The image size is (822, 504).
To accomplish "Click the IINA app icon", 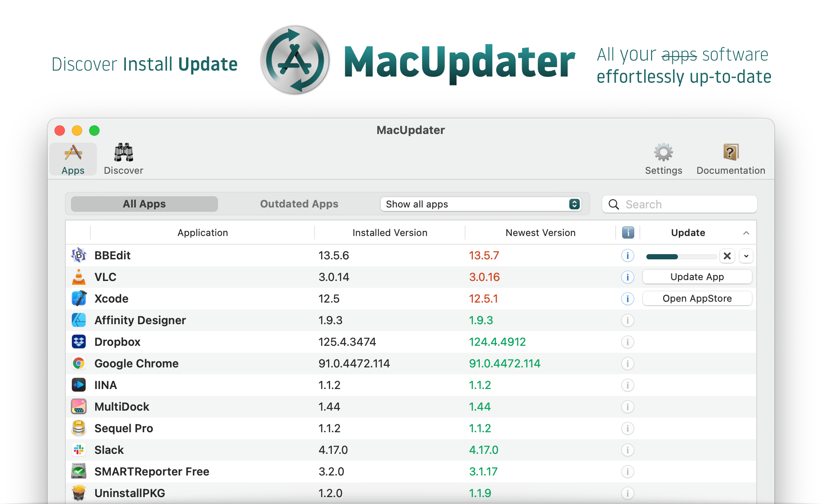I will point(79,385).
